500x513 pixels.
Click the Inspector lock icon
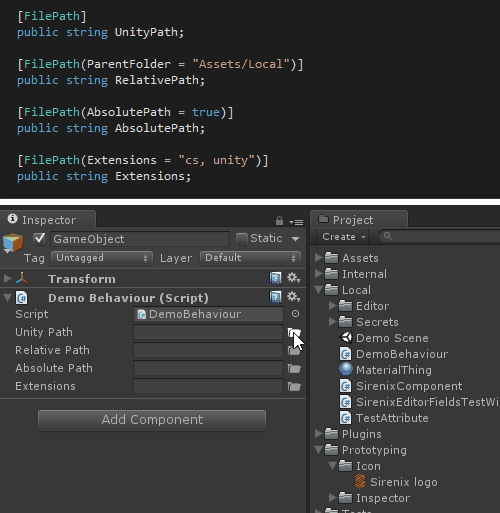(x=279, y=221)
